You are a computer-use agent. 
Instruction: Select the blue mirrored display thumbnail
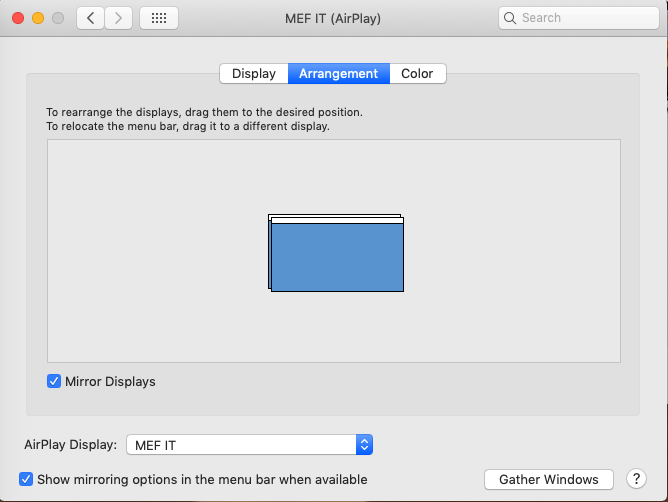point(337,257)
